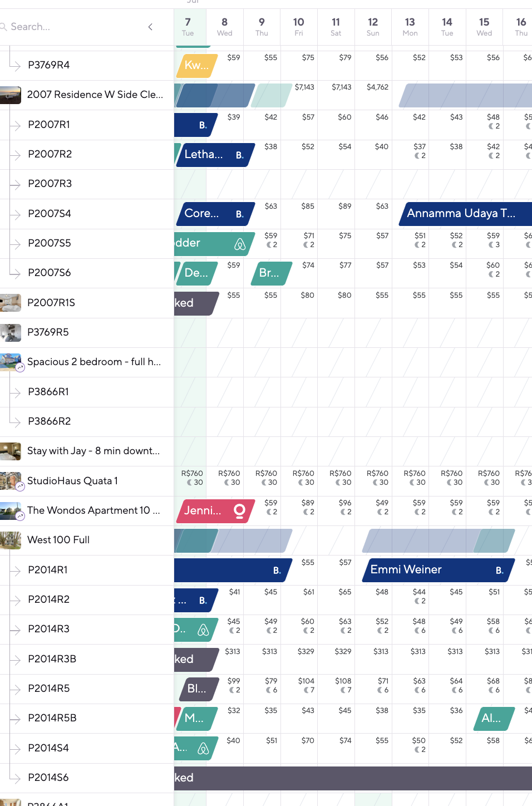Open the yellow Kw... reservation in P3769R4
532x806 pixels.
click(x=197, y=65)
